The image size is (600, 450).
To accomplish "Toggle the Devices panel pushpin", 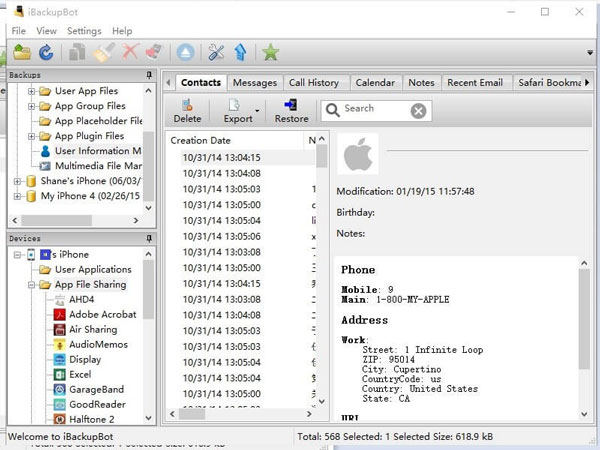I will click(149, 238).
